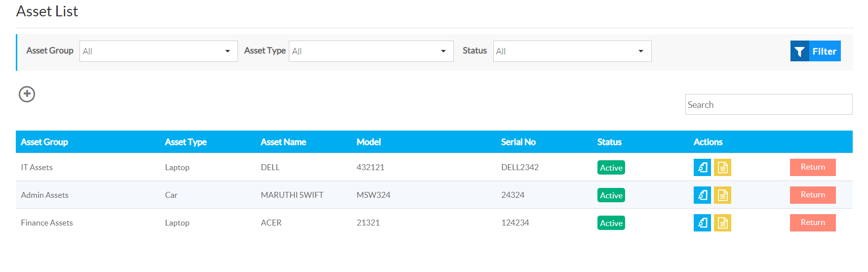Click Active badge in ACER row

tap(611, 223)
